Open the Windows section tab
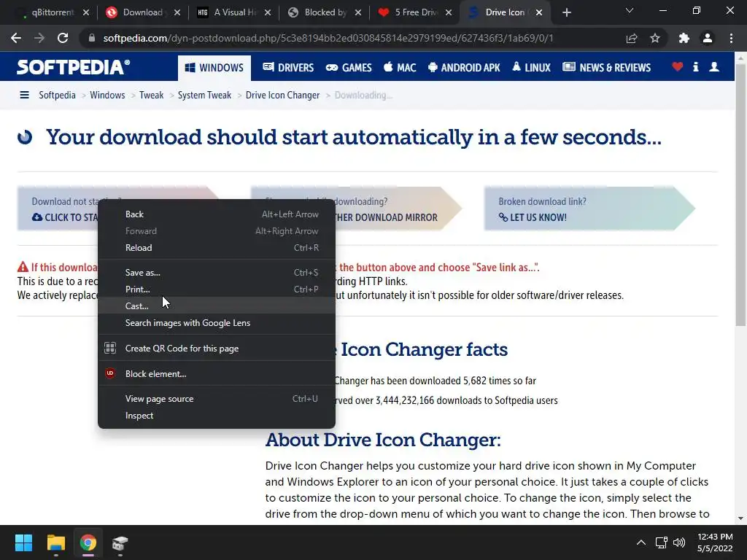 pos(214,68)
